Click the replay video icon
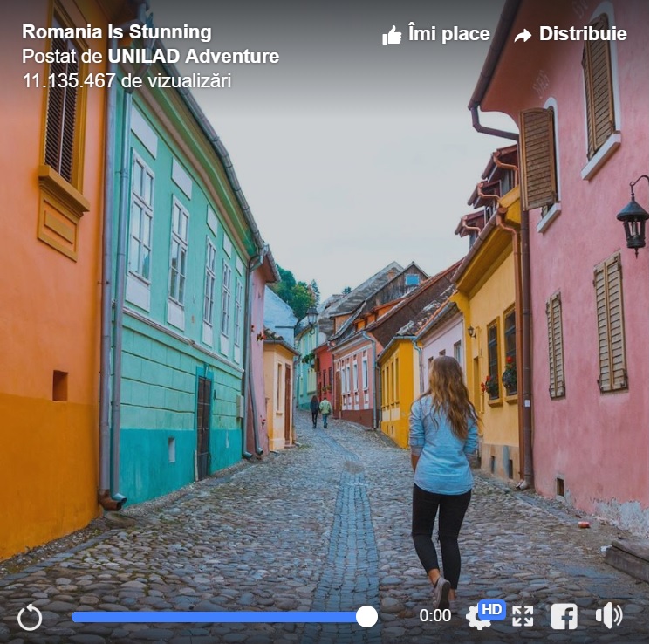 [x=30, y=618]
